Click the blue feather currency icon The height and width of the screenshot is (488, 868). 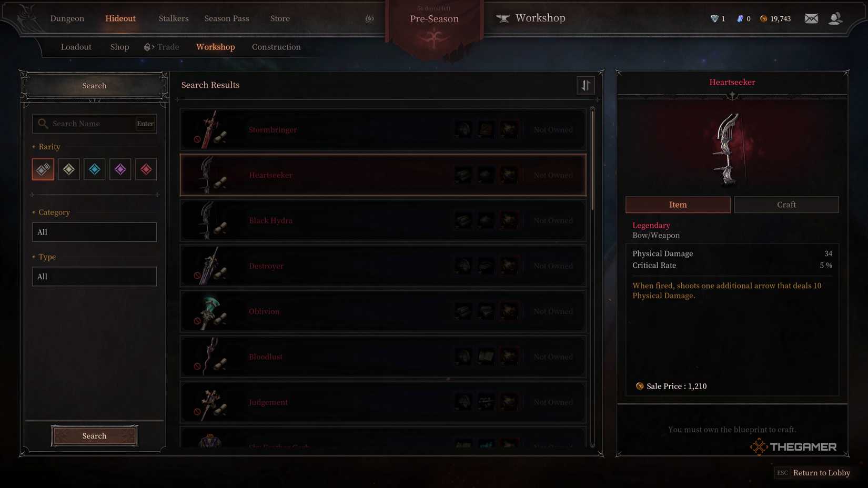click(x=740, y=18)
